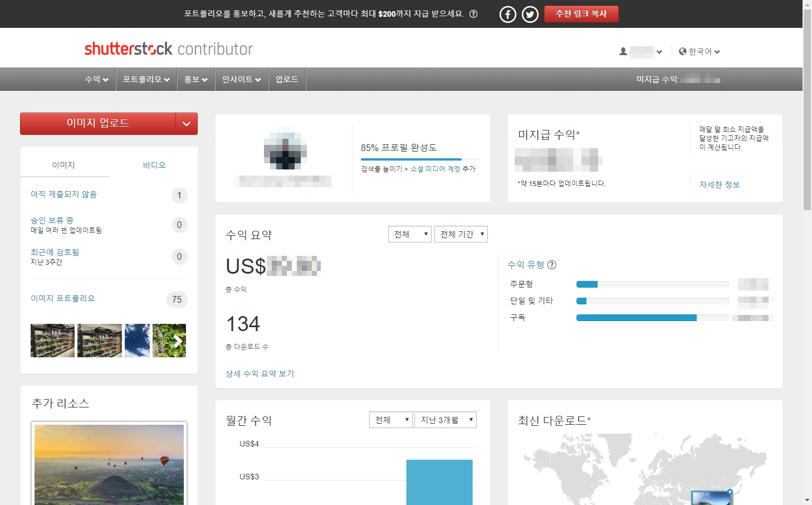The width and height of the screenshot is (812, 505).
Task: Click the help question mark in top banner
Action: click(473, 14)
